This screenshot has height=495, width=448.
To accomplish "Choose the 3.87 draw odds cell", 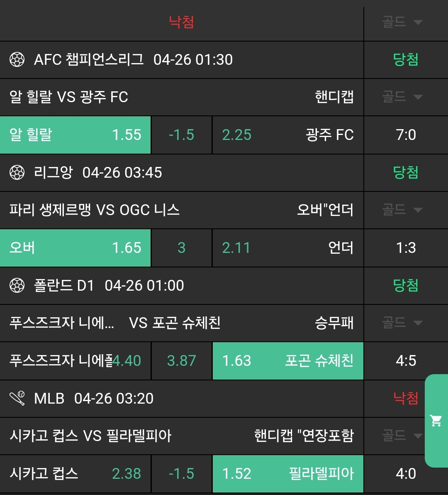I will (x=181, y=361).
